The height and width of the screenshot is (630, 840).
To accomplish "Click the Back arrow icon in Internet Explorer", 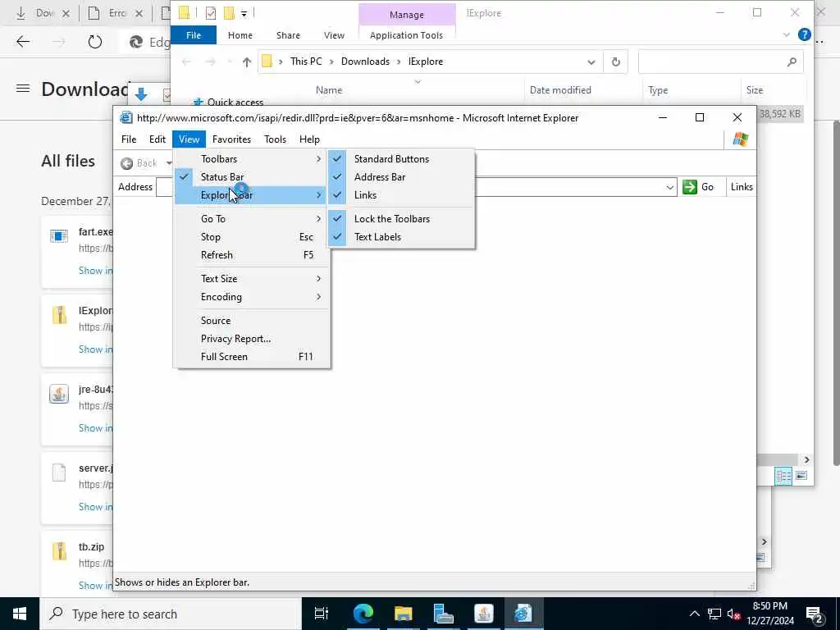I will click(127, 163).
